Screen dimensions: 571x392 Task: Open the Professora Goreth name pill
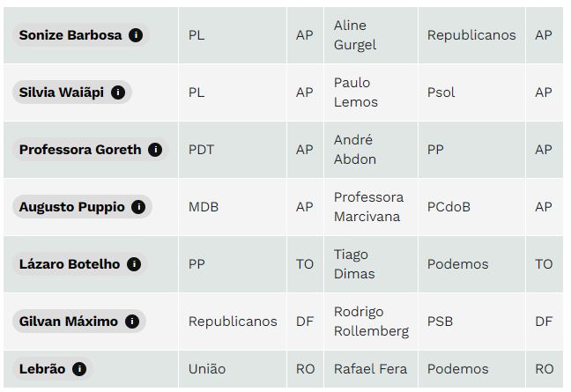[91, 150]
